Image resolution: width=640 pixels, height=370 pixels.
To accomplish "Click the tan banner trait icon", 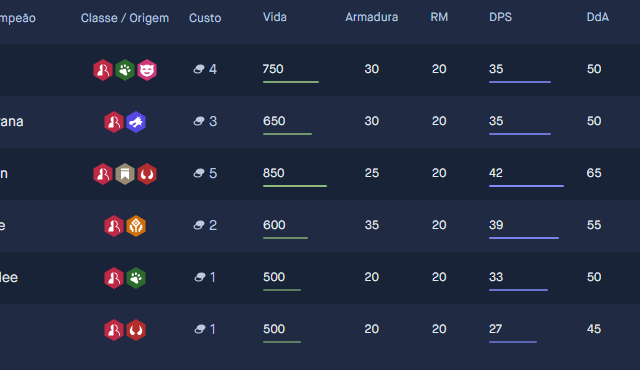I will [x=125, y=174].
